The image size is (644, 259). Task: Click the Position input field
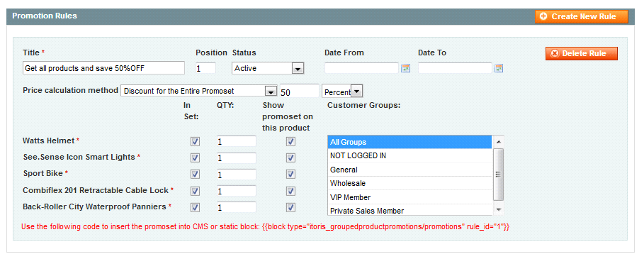pos(205,68)
